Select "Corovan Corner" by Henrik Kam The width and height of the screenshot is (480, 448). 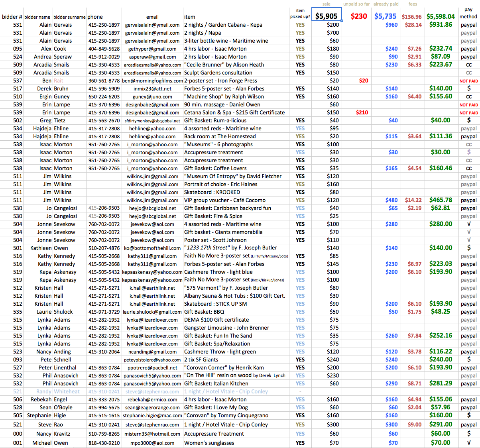pos(224,367)
